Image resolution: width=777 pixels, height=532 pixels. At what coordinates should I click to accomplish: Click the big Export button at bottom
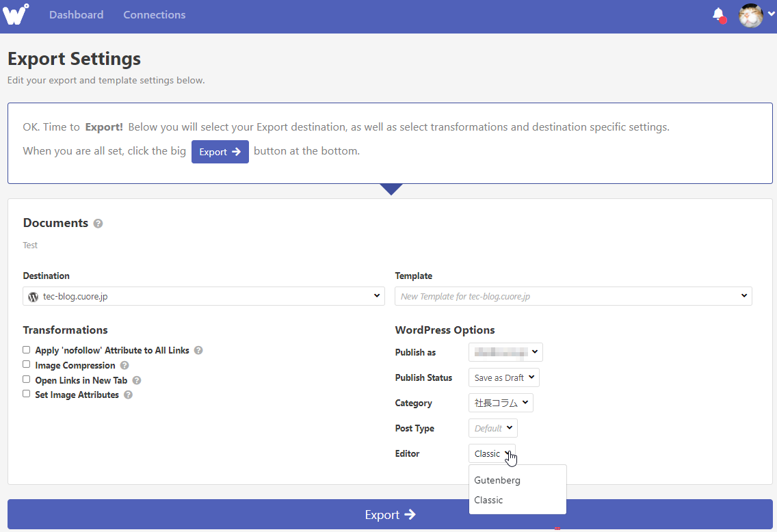click(x=389, y=515)
